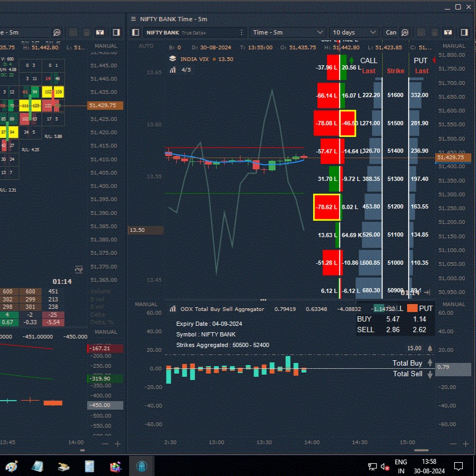Click the small chart icon in left panel
Image resolution: width=476 pixels, height=476 pixels.
point(79,269)
